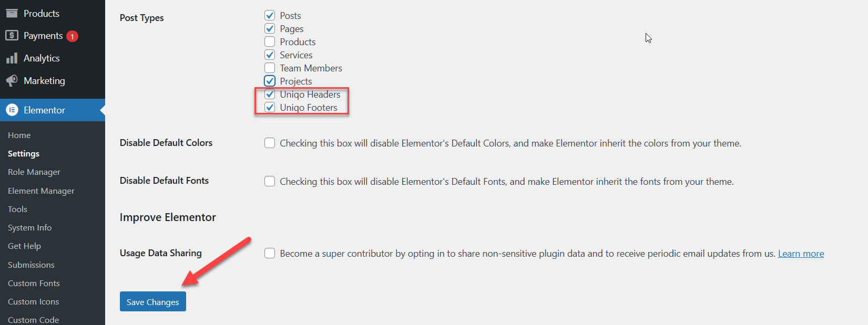Check the Team Members checkbox
Viewport: 868px width, 325px height.
click(x=270, y=68)
